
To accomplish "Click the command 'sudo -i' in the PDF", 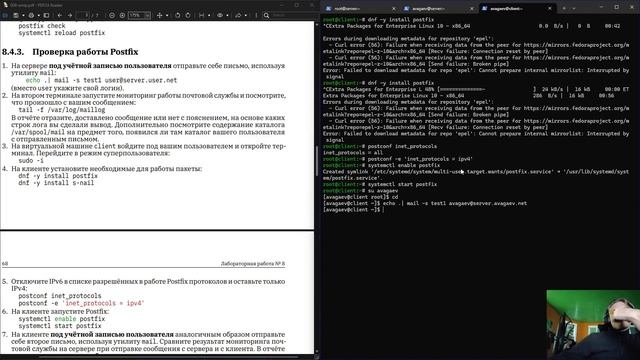I will pos(31,160).
